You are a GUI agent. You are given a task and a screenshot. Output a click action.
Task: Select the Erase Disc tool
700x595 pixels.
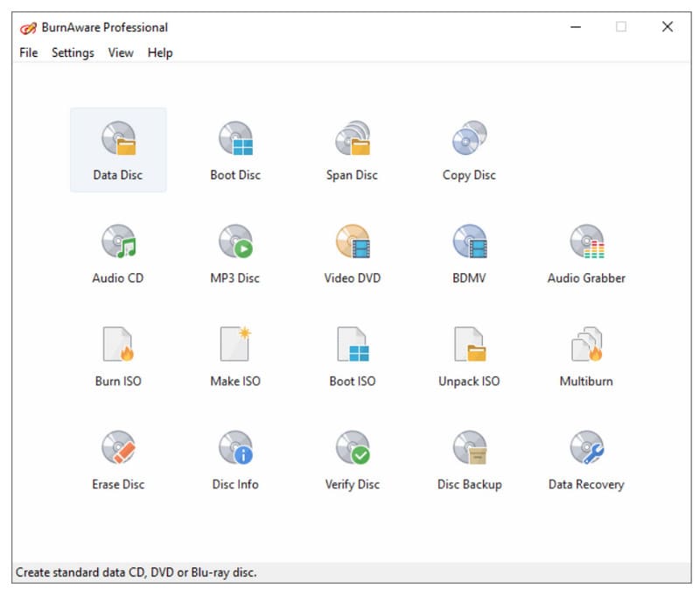[118, 449]
